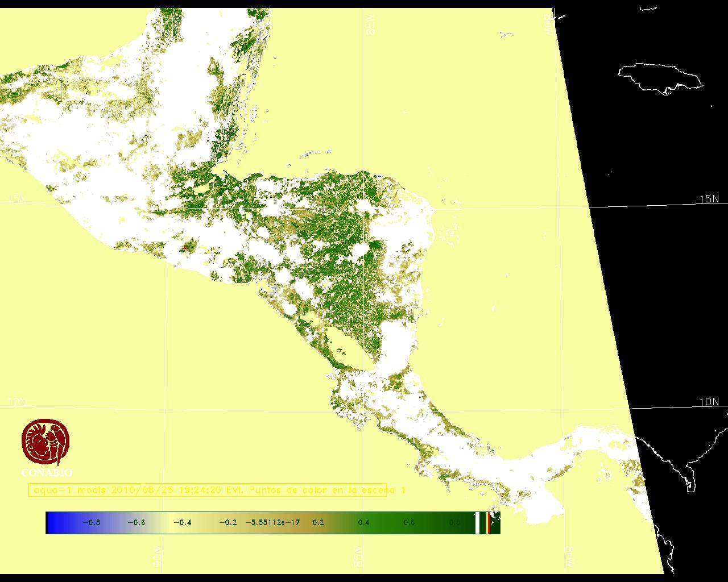Pick the -0.4 value on the color bar

point(182,523)
